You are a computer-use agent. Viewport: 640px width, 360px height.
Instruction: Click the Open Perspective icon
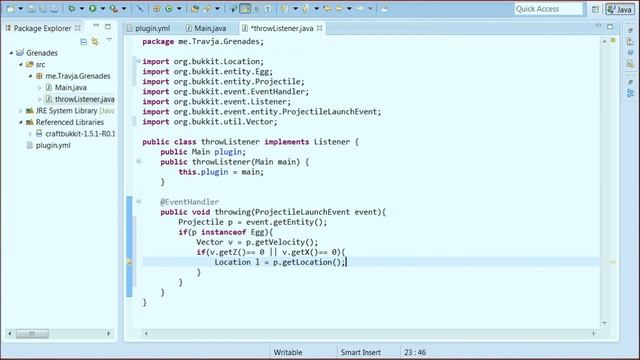click(x=596, y=9)
